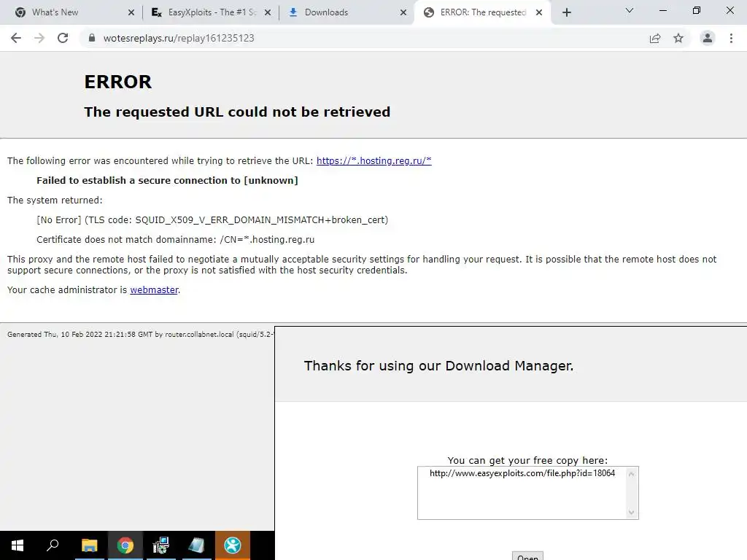Screen dimensions: 747x560
Task: Open the Windows Start menu
Action: coord(18,545)
